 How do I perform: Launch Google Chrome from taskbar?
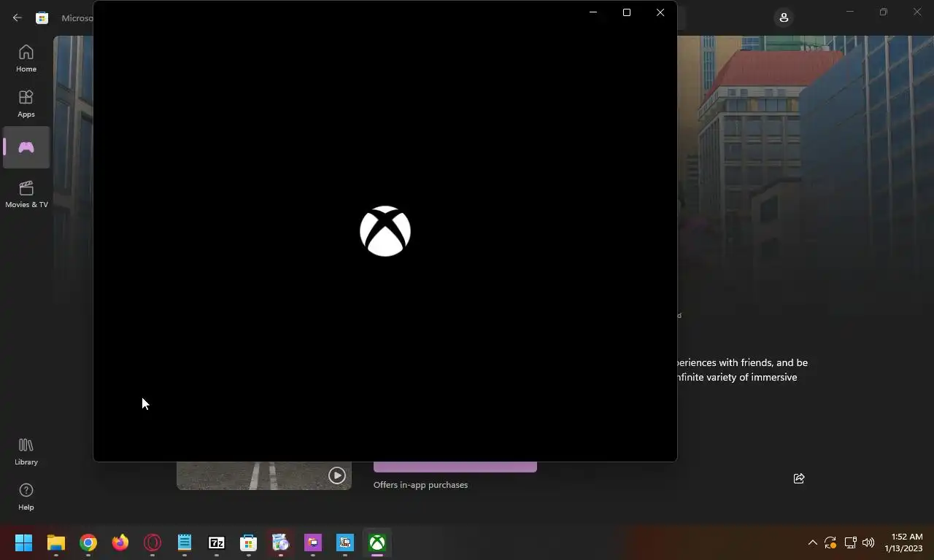coord(88,542)
